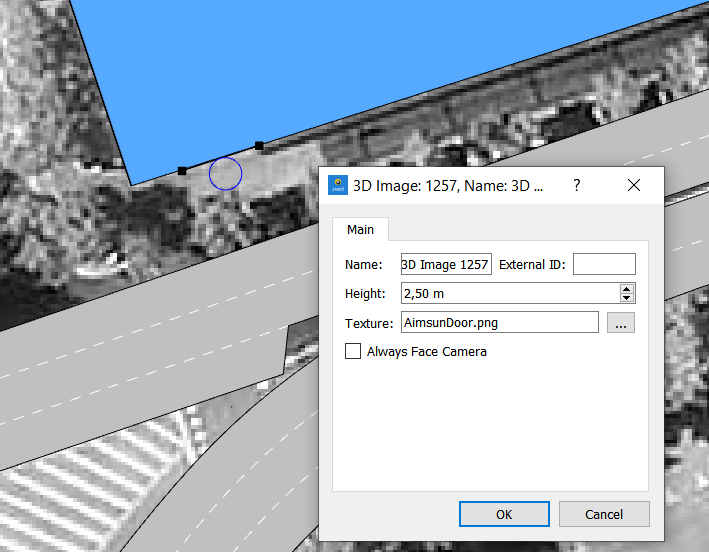The height and width of the screenshot is (552, 709).
Task: Focus the External ID input box
Action: pos(604,264)
